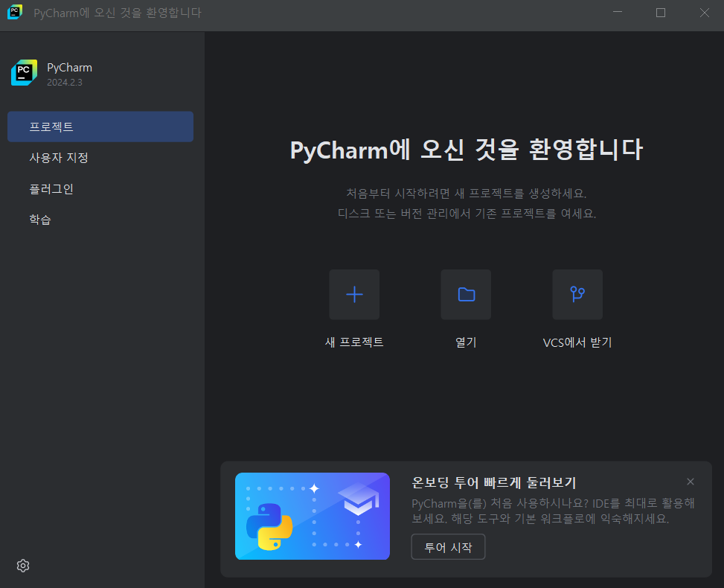Click the onboarding tour Python thumbnail

click(x=312, y=516)
